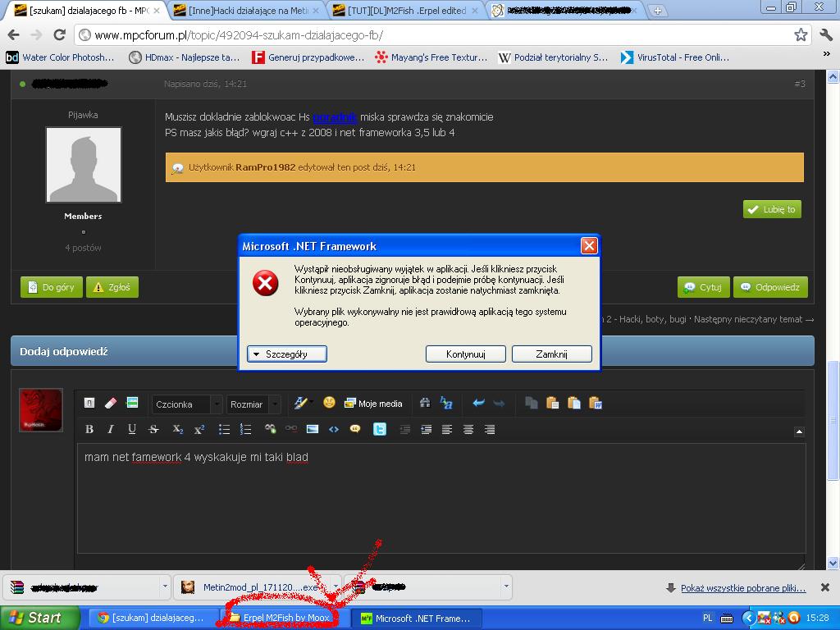Click paste from Word icon
This screenshot has width=840, height=630.
596,403
